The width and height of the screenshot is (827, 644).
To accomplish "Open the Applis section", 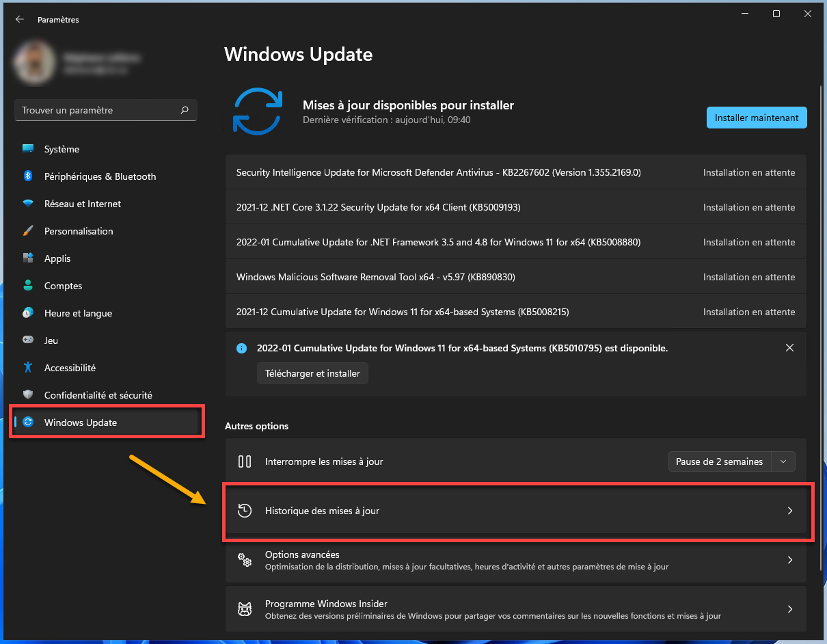I will click(x=106, y=258).
